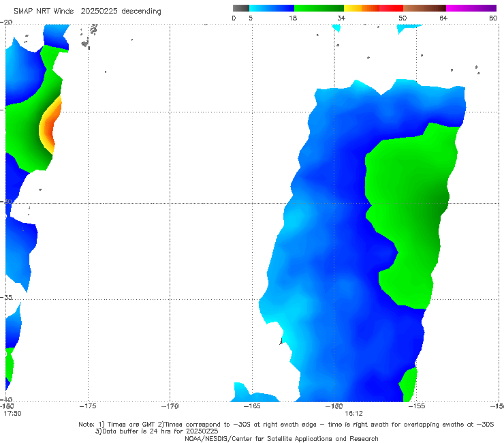Viewport: 504px width, 443px height.
Task: Click the latitude label '-40'
Action: pos(6,399)
